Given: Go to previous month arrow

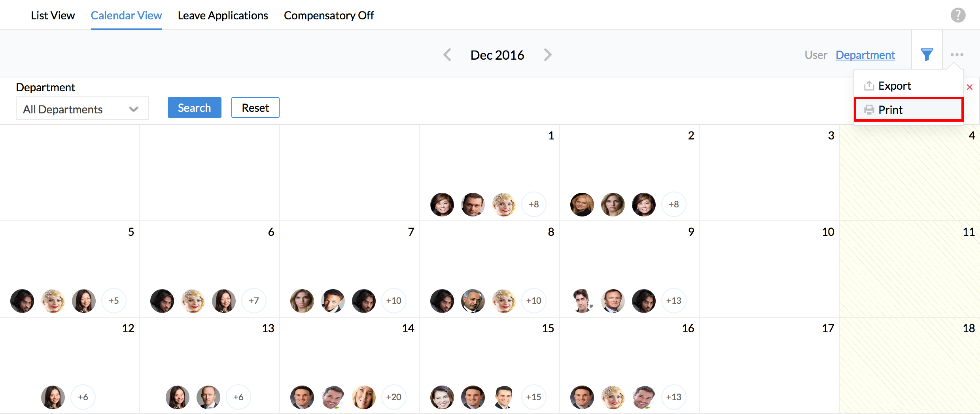Looking at the screenshot, I should pos(447,55).
